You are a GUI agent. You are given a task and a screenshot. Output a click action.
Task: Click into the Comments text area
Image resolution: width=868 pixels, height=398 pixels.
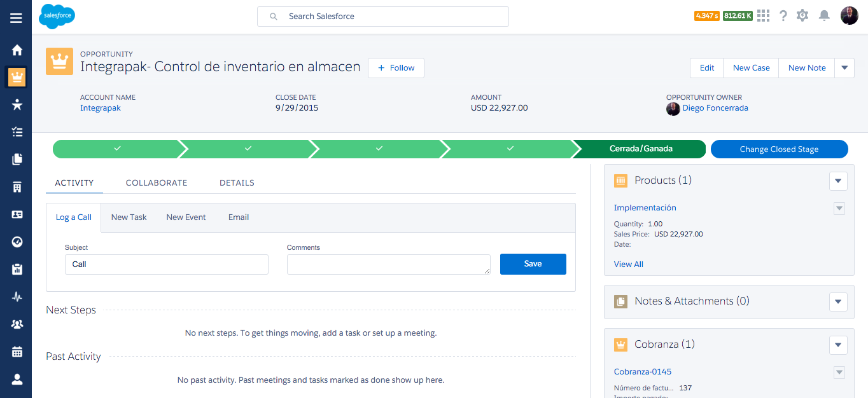tap(389, 264)
